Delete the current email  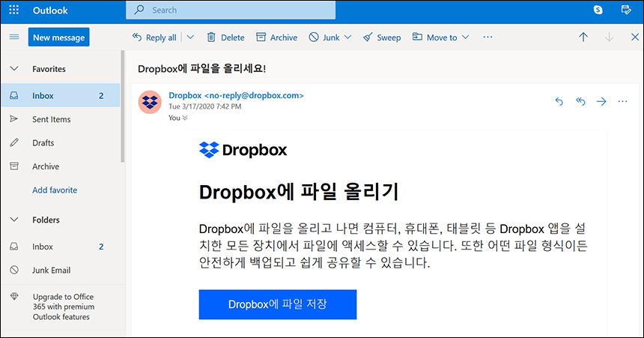225,37
